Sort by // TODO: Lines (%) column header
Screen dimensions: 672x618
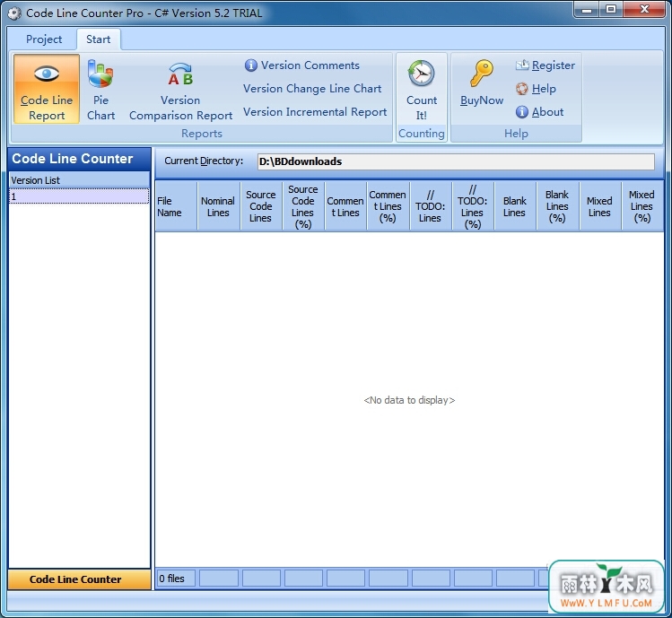click(x=473, y=206)
